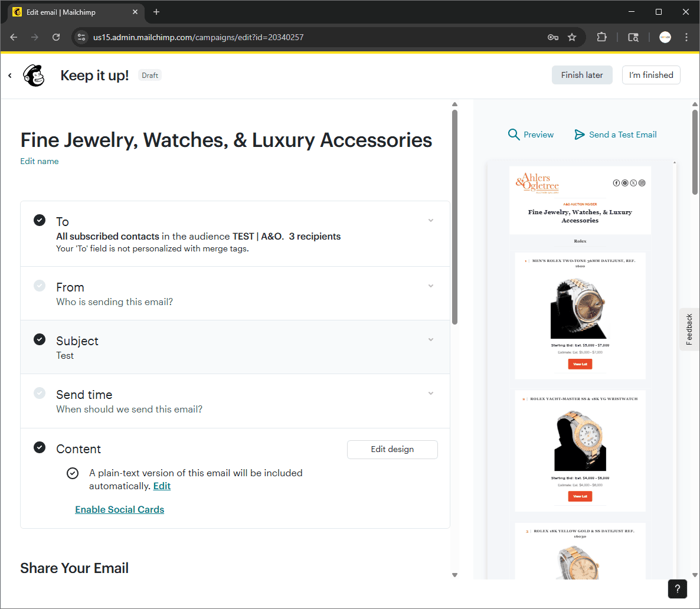Viewport: 700px width, 609px height.
Task: Click Edit link for plain-text version
Action: pyautogui.click(x=162, y=486)
